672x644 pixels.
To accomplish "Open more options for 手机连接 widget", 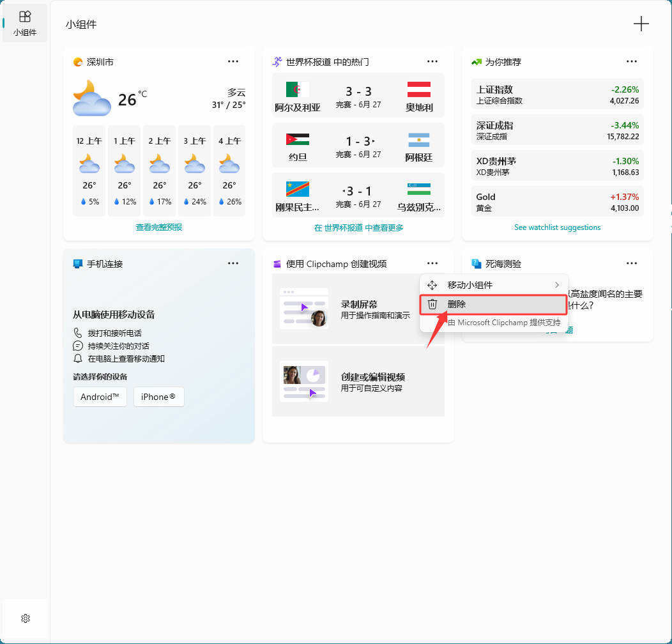I will 233,263.
